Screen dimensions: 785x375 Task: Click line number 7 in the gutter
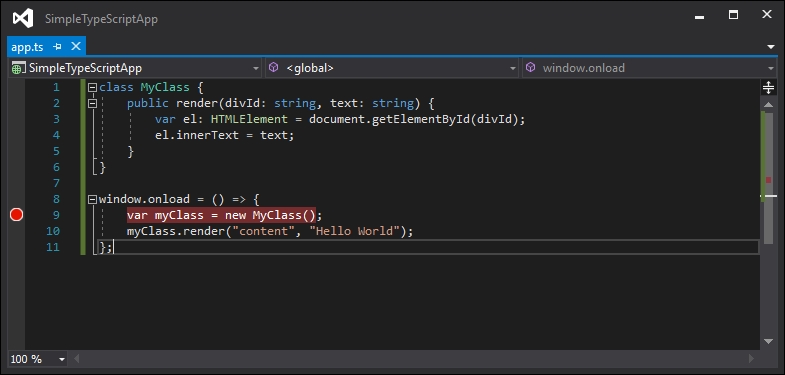pyautogui.click(x=56, y=183)
